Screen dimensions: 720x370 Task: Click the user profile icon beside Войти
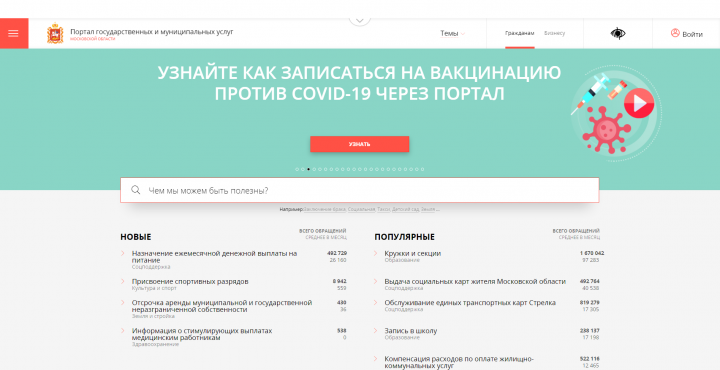pyautogui.click(x=675, y=33)
